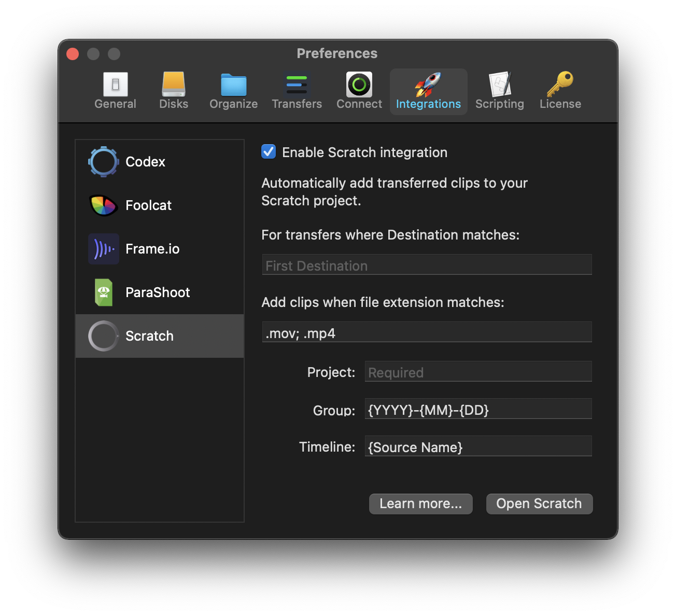Open the Transfers preferences icon

(x=297, y=85)
